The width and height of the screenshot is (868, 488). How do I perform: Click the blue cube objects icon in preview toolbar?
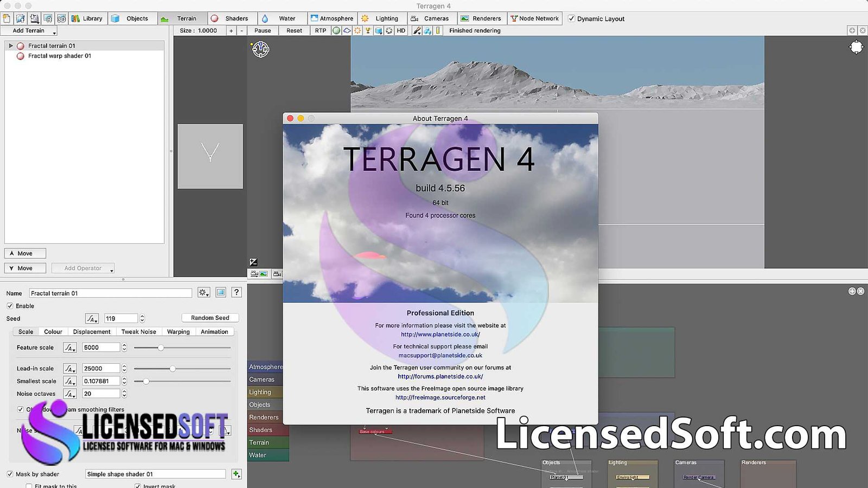coord(379,30)
